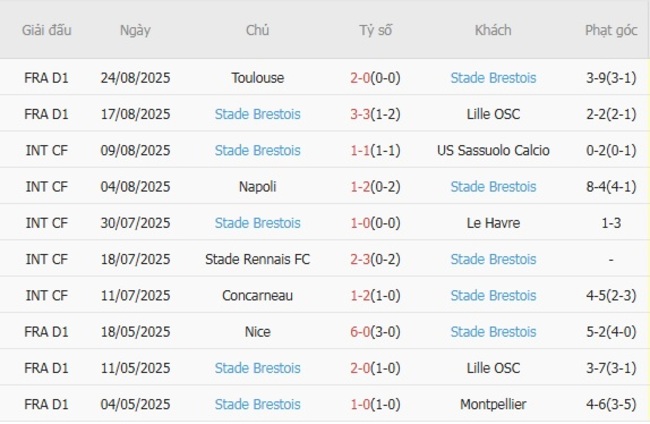Open the 3-3 score against Lille OSC

point(363,114)
